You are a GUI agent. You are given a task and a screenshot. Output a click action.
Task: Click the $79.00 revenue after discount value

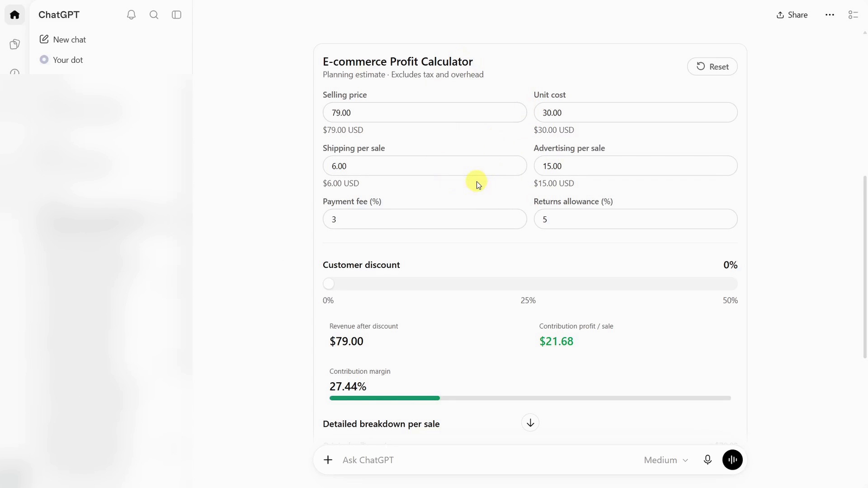347,341
